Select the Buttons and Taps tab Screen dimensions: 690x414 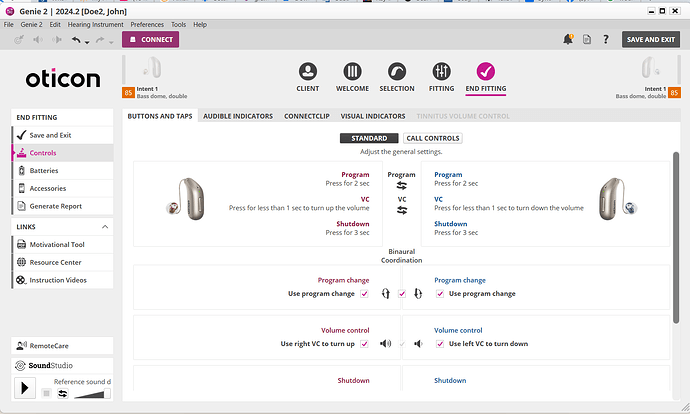point(160,116)
